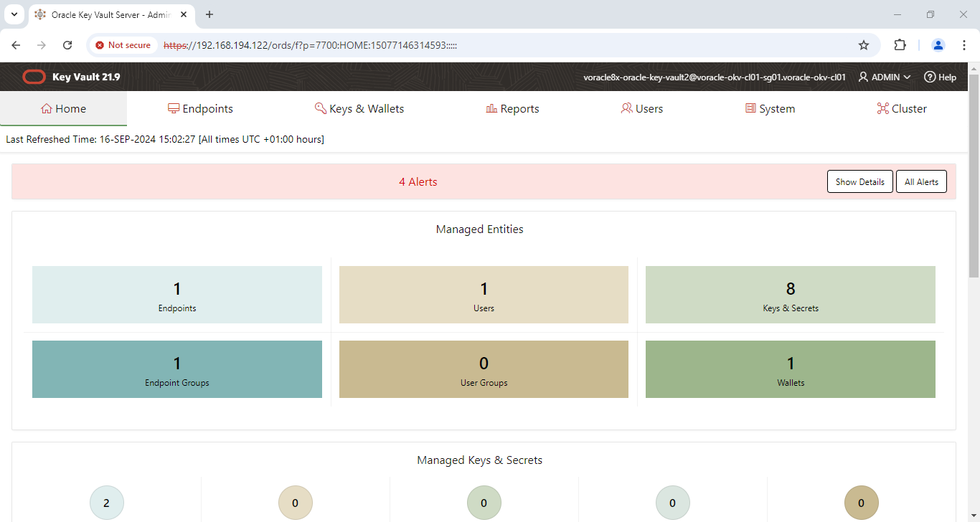Click the Key Vault 21.9 title
This screenshot has height=522, width=980.
pos(86,77)
